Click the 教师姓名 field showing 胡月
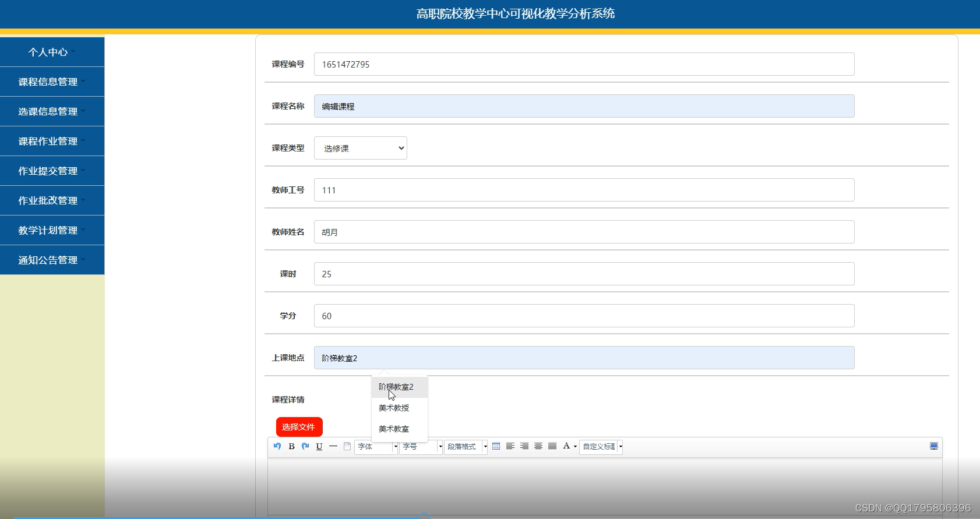This screenshot has height=519, width=980. (584, 232)
